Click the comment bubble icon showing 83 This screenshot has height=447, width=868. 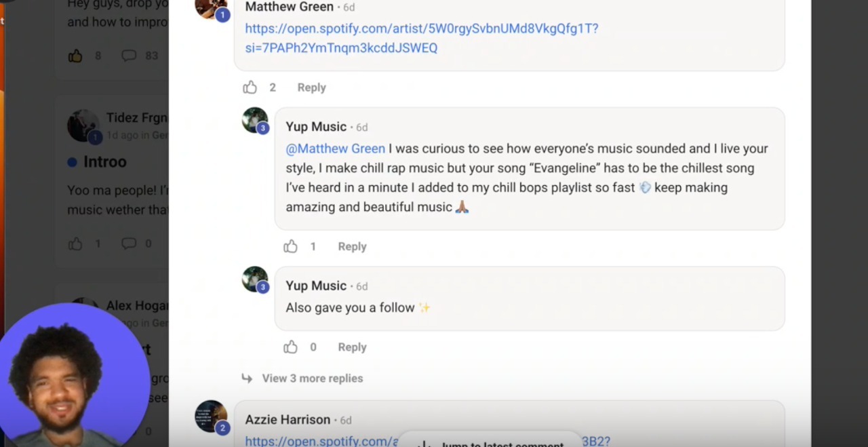tap(129, 56)
